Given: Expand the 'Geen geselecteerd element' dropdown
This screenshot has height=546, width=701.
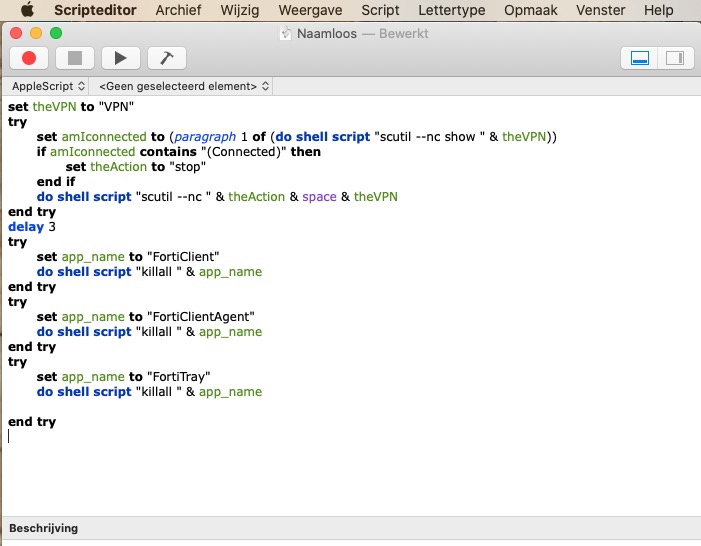Looking at the screenshot, I should 184,87.
